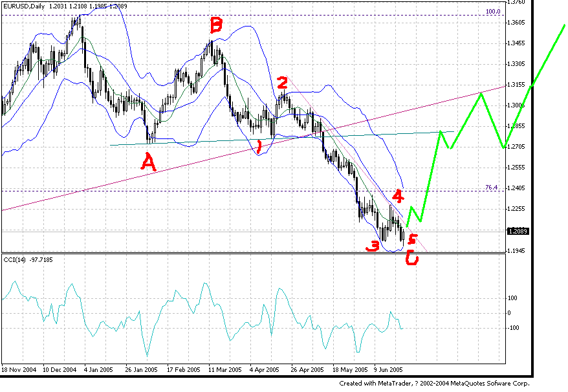The image size is (568, 392).
Task: Click the EURUSD,Daily chart title text
Action: (x=24, y=6)
